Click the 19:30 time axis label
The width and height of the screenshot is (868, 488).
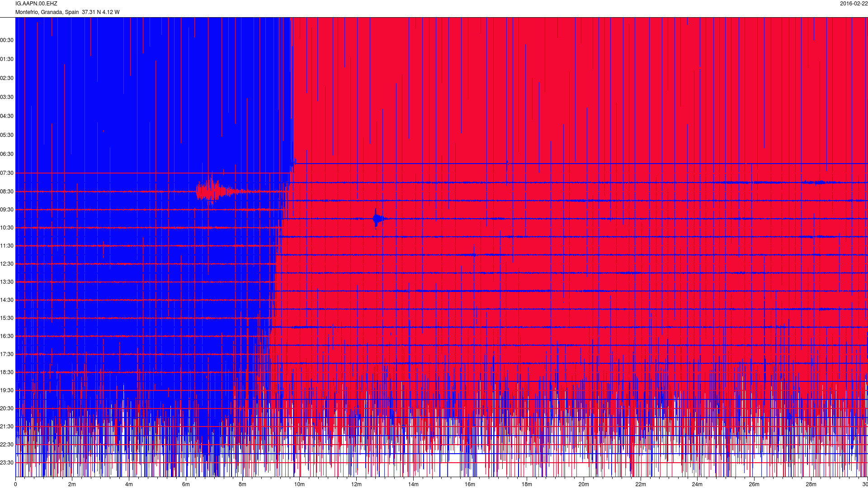pyautogui.click(x=7, y=390)
